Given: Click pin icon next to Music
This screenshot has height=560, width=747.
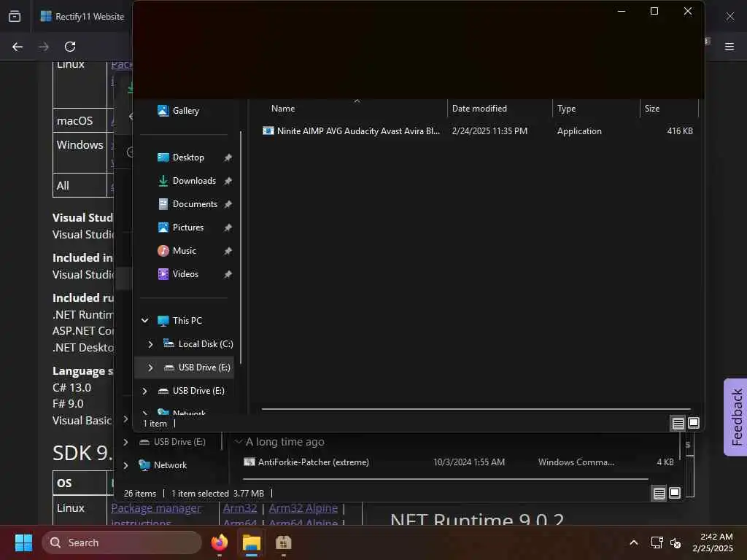Looking at the screenshot, I should tap(228, 251).
